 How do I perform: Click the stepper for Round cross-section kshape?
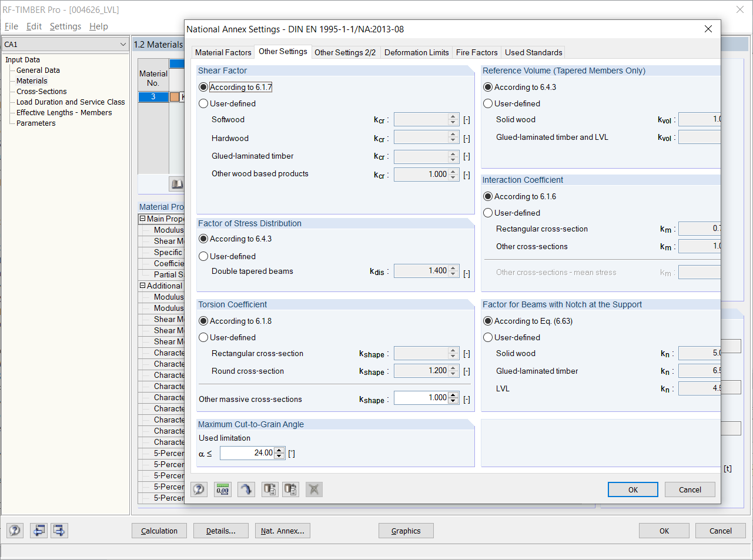pos(453,371)
